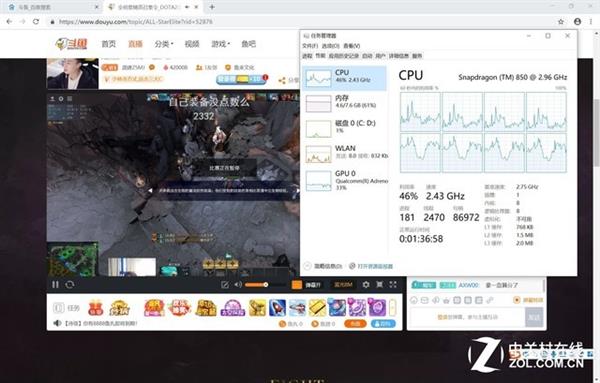Switch to the 启动 tab in Task Manager
Image resolution: width=600 pixels, height=383 pixels.
(x=367, y=56)
